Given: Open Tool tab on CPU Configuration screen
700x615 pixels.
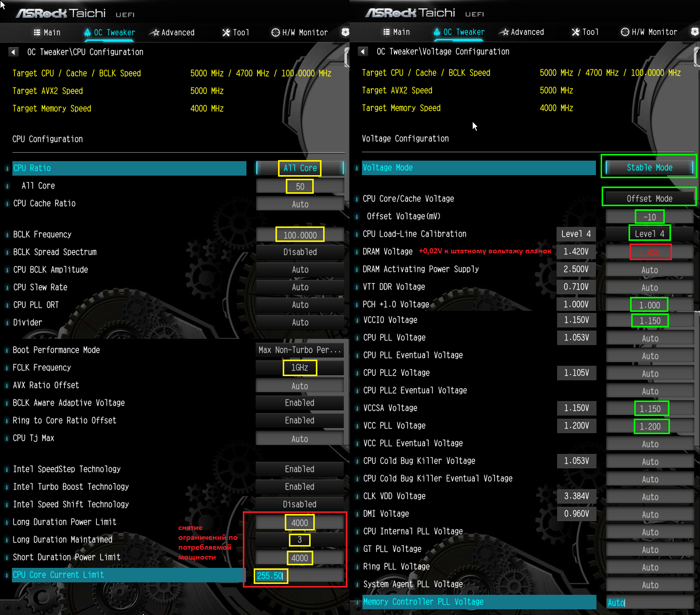Looking at the screenshot, I should (236, 33).
